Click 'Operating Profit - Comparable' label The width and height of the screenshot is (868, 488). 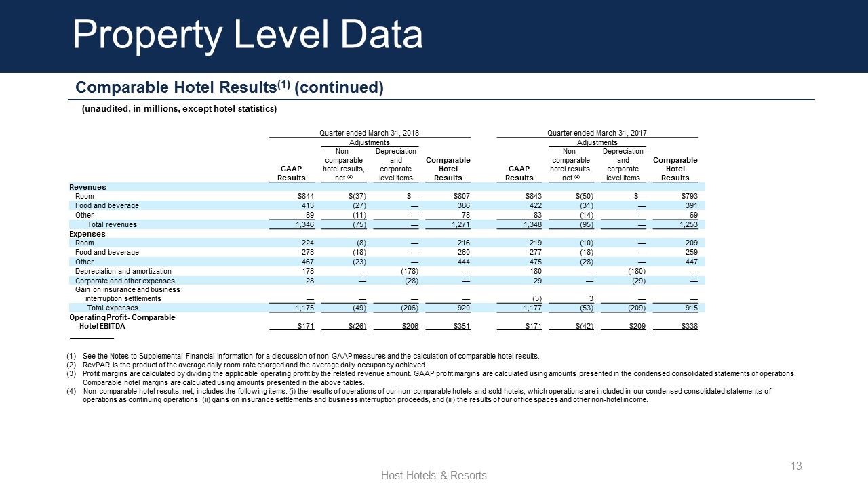tap(122, 317)
